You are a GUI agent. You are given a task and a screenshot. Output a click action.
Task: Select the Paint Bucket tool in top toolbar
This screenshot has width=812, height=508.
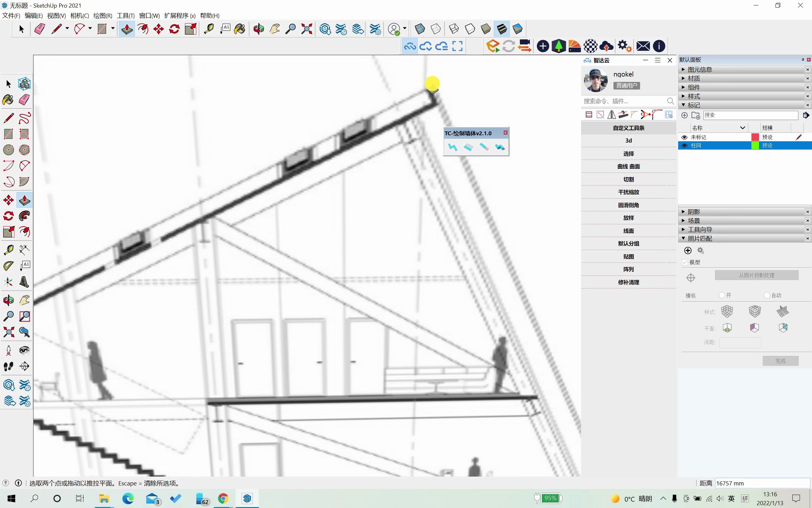click(240, 29)
